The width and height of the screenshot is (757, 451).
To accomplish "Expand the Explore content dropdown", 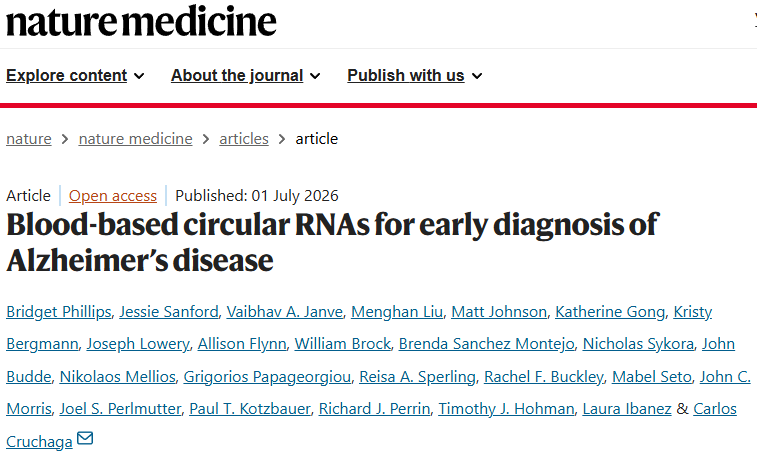I will click(75, 76).
